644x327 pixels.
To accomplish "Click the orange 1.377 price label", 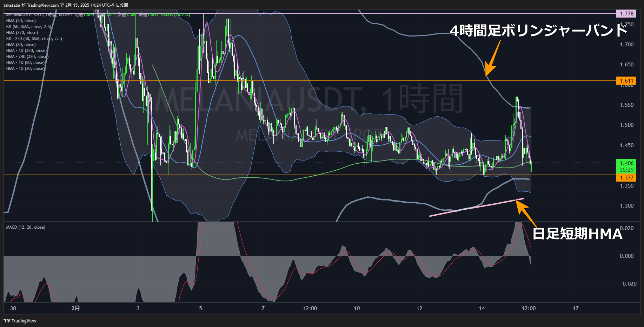I will click(x=626, y=178).
